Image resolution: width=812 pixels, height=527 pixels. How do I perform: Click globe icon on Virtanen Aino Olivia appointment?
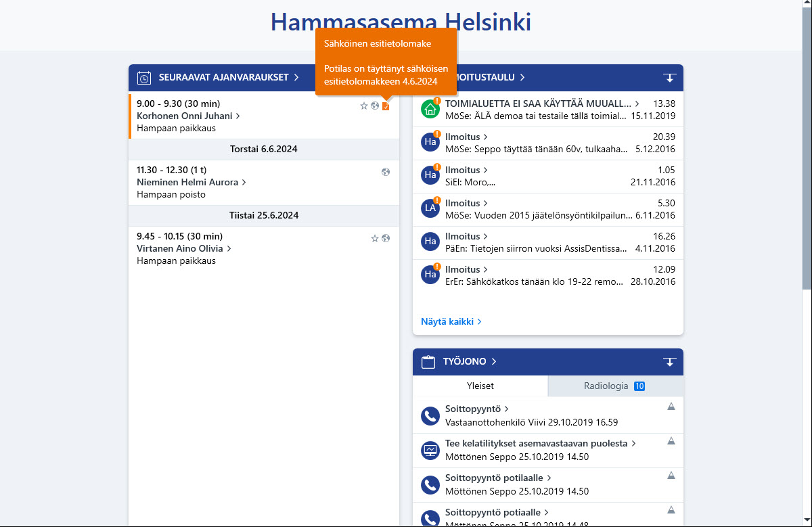(x=386, y=238)
